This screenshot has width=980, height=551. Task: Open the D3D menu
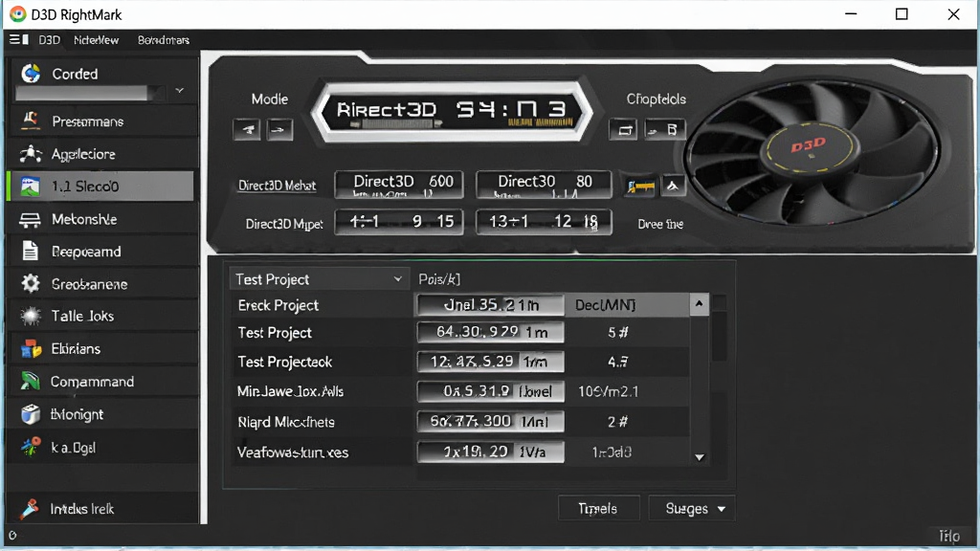(x=50, y=40)
